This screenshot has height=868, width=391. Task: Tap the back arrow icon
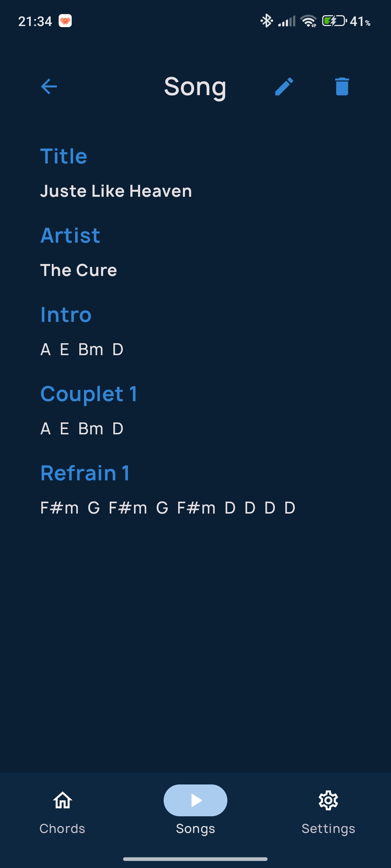(49, 87)
